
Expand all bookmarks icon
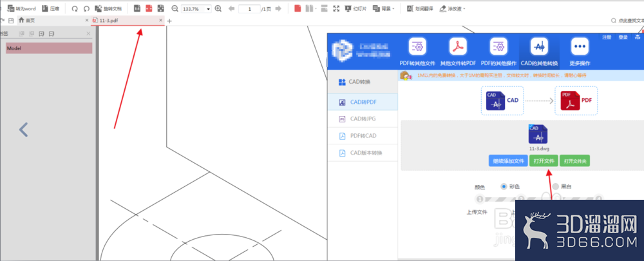(22, 34)
